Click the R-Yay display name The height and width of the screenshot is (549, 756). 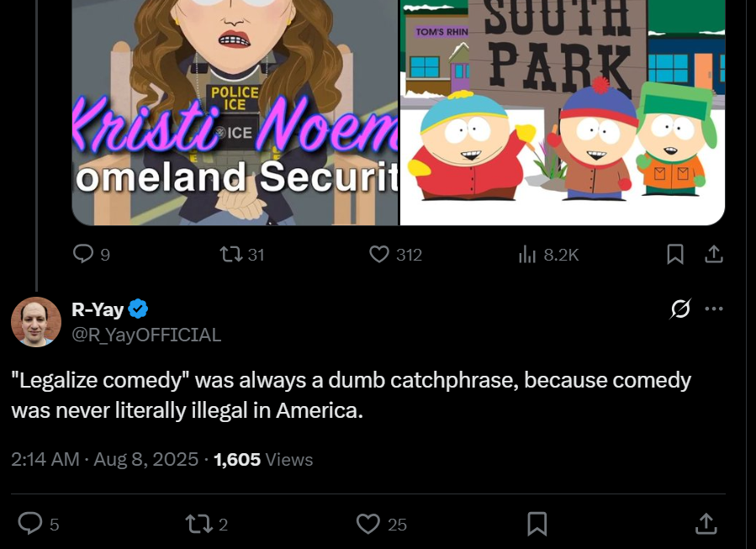click(x=98, y=309)
